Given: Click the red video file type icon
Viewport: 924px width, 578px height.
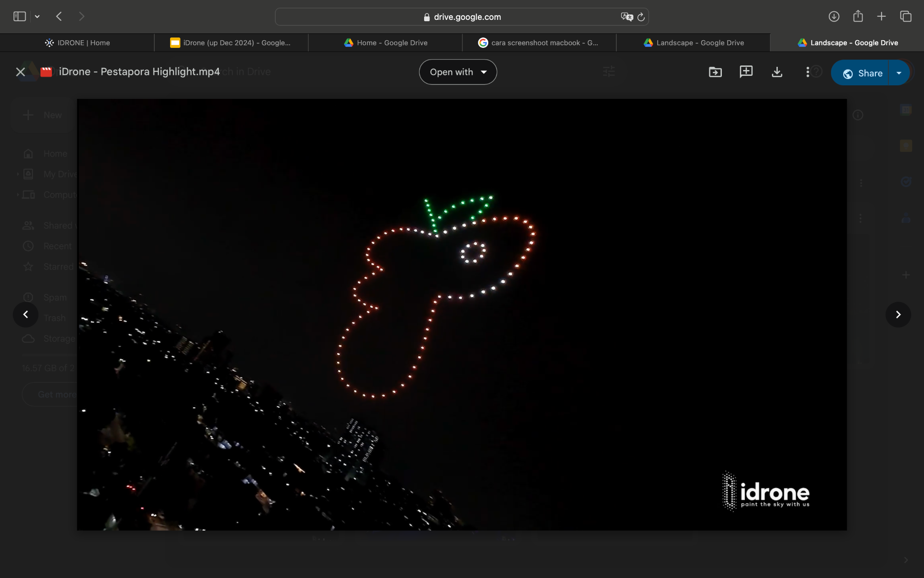Looking at the screenshot, I should tap(46, 72).
